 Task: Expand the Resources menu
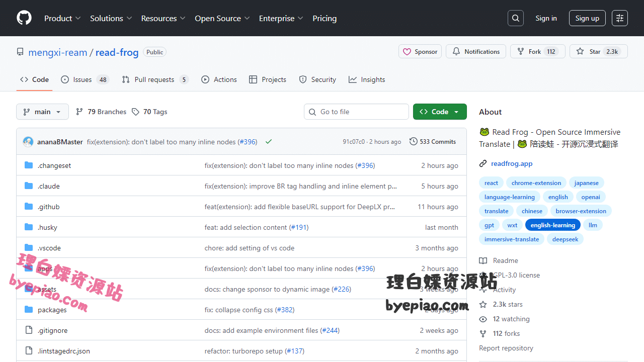pos(163,18)
